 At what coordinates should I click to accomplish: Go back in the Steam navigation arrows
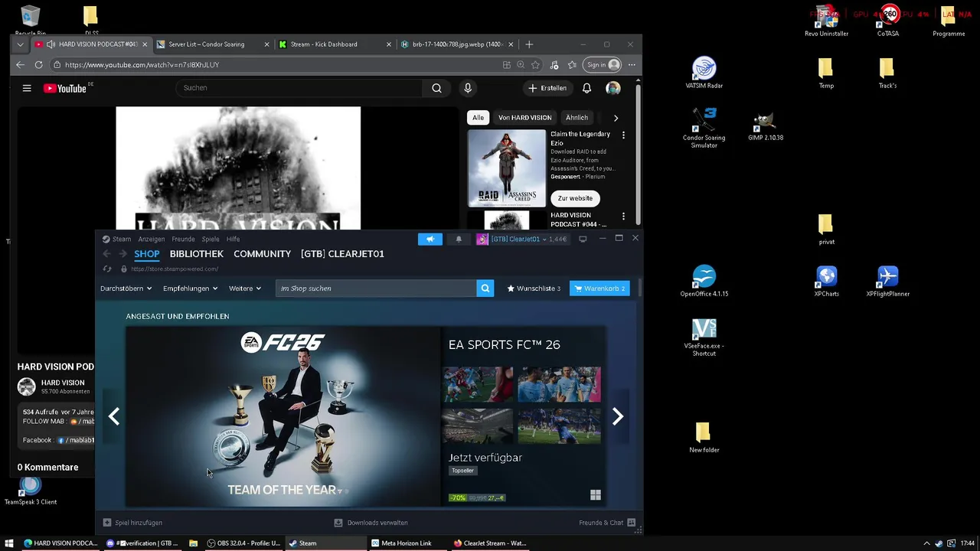[x=107, y=254]
